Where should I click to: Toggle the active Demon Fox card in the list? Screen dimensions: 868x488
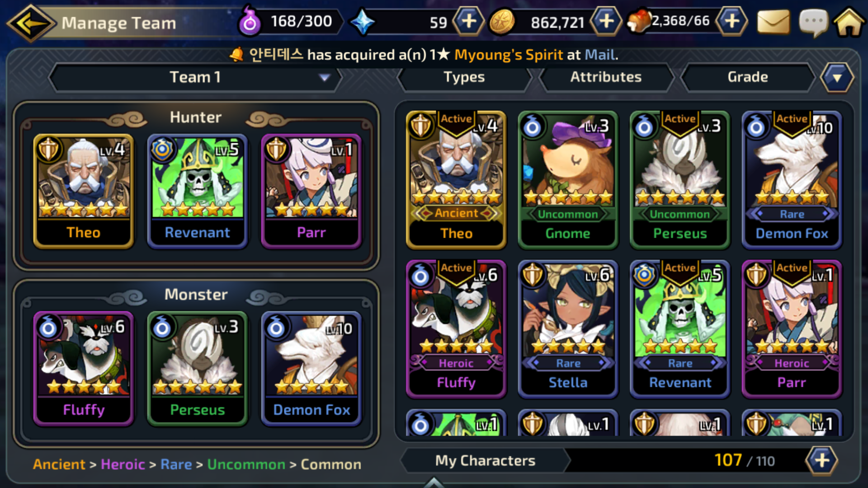tap(792, 180)
